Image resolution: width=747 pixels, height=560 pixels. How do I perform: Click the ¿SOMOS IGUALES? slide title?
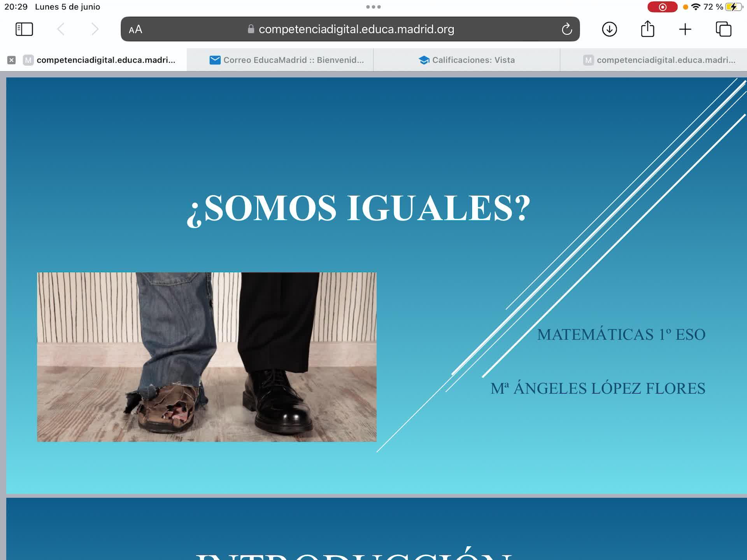[x=359, y=208]
